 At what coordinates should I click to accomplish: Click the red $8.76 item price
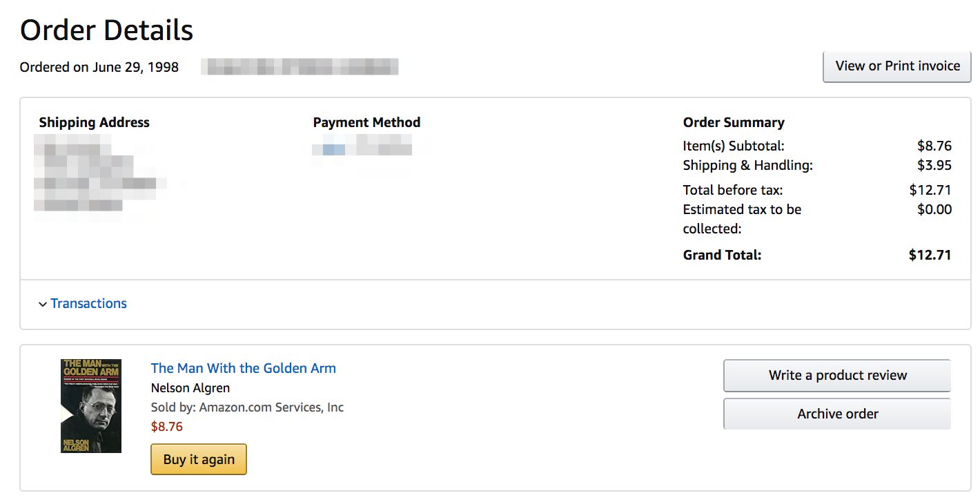[x=167, y=427]
